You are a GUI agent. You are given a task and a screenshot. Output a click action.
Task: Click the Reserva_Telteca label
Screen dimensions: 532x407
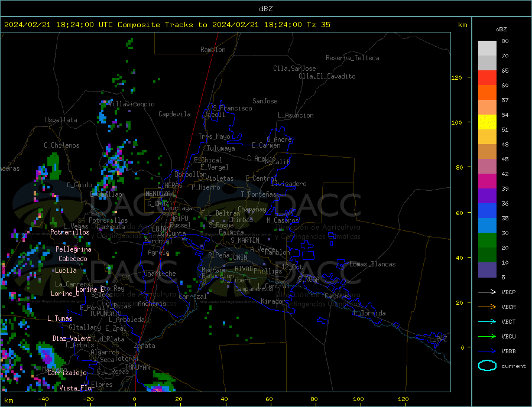tap(352, 58)
